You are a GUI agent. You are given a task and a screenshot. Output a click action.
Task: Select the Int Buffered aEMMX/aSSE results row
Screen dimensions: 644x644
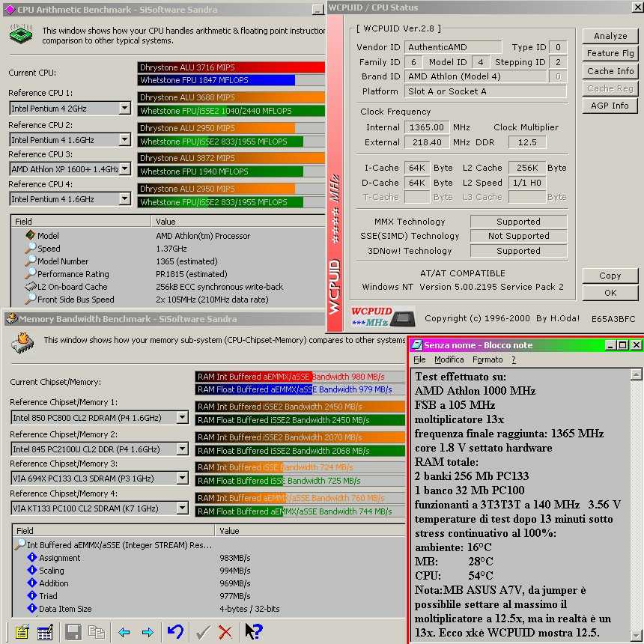tap(209, 545)
